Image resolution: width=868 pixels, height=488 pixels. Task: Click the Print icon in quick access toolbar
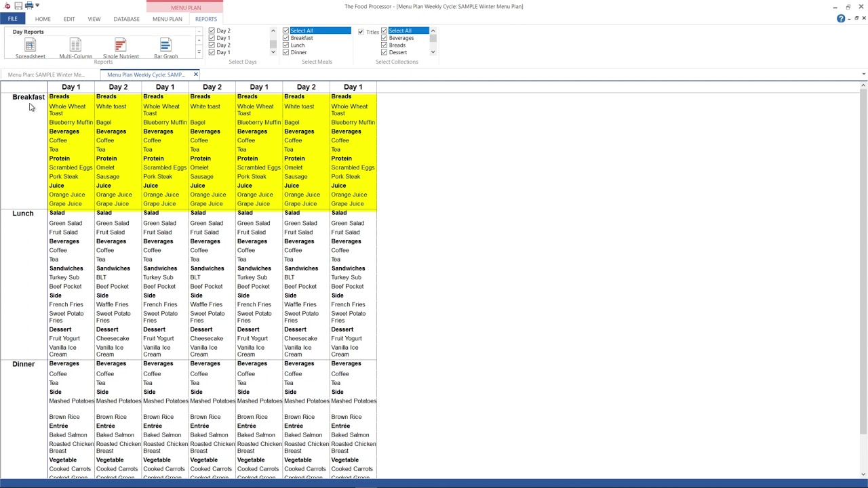(29, 6)
